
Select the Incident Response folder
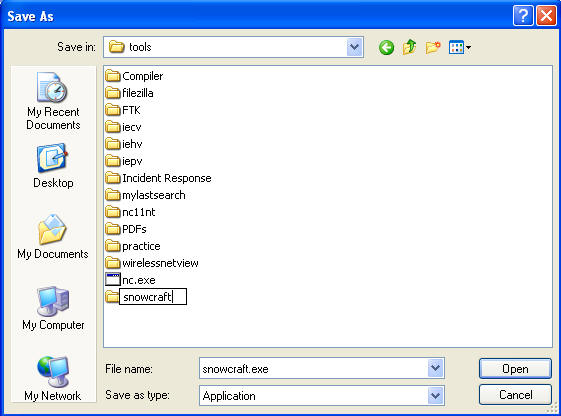[x=158, y=178]
